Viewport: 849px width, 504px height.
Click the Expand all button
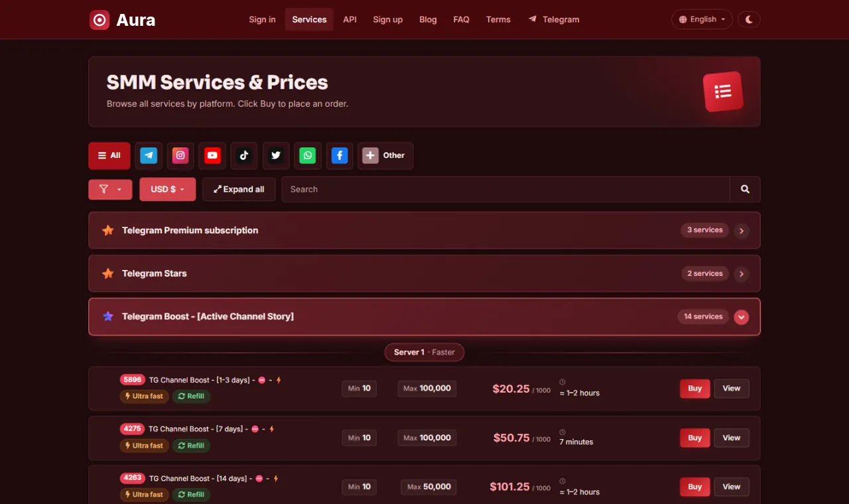coord(239,189)
